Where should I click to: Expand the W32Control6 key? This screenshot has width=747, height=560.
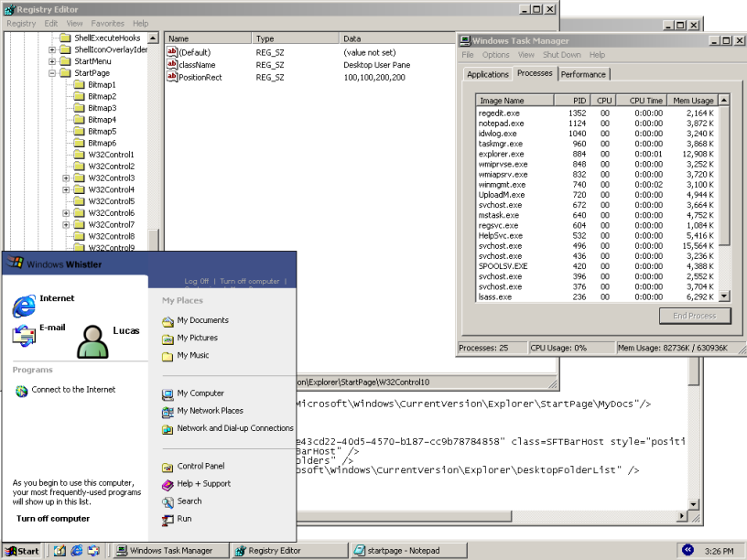click(x=66, y=213)
